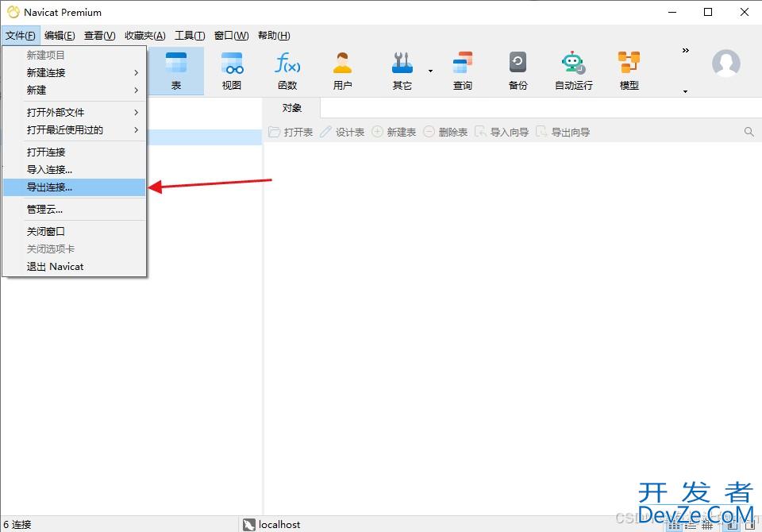Click the search magnifier in object bar
Image resolution: width=762 pixels, height=532 pixels.
[749, 132]
